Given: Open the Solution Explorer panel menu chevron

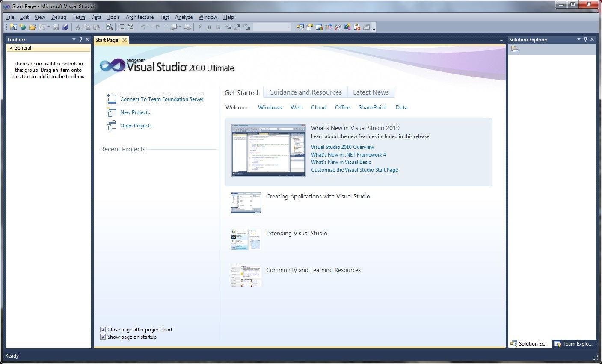Looking at the screenshot, I should click(579, 39).
